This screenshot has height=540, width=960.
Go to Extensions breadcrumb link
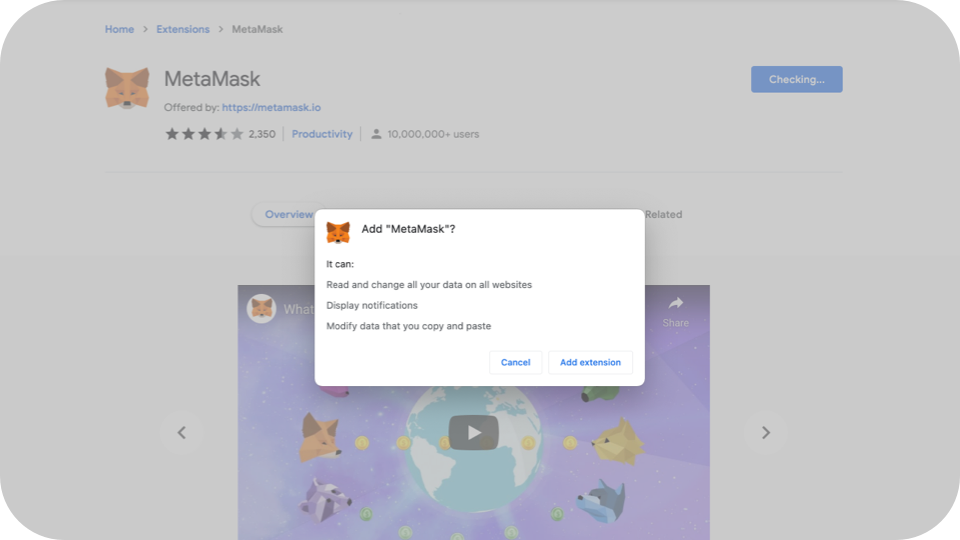[182, 29]
